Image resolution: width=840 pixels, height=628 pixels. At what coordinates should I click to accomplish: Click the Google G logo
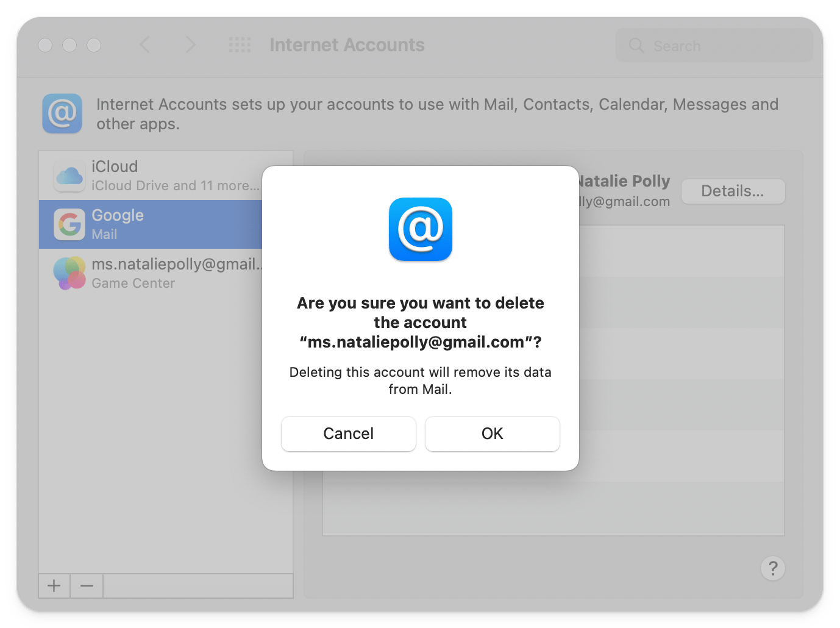(x=69, y=224)
